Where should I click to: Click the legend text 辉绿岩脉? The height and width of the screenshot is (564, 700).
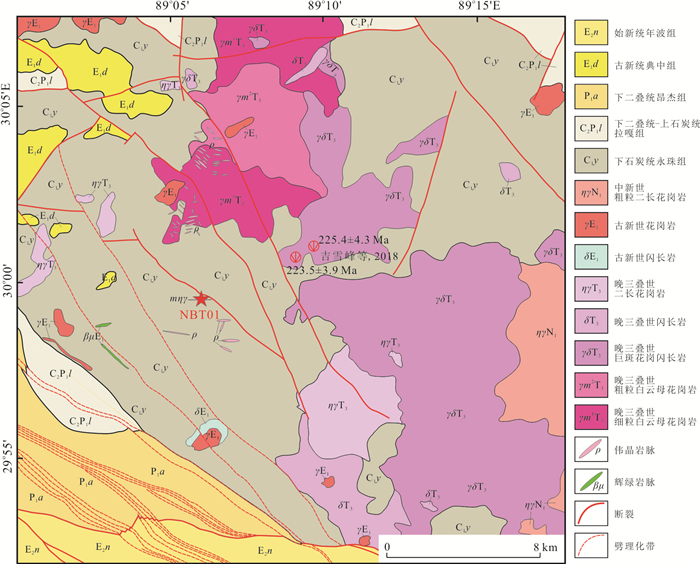(x=634, y=482)
